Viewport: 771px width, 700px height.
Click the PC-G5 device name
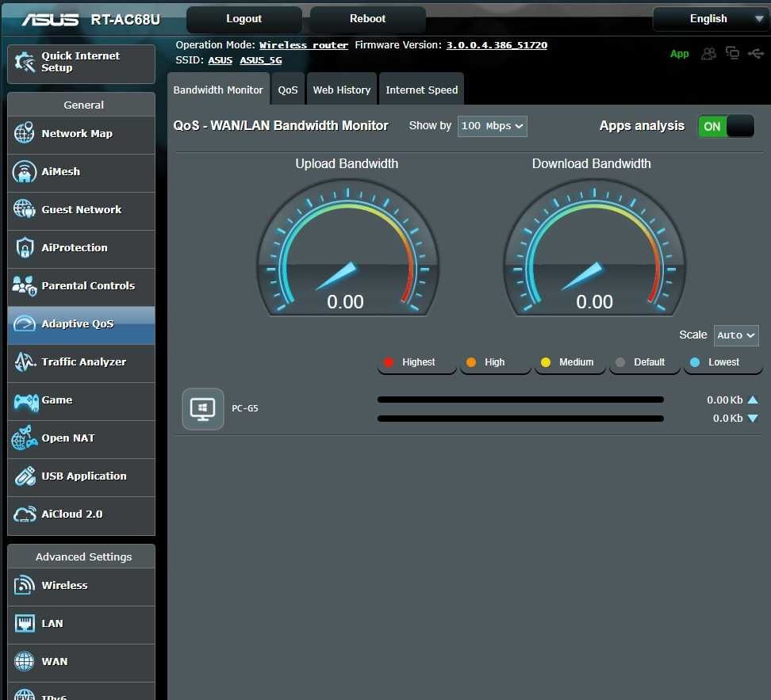[x=245, y=408]
